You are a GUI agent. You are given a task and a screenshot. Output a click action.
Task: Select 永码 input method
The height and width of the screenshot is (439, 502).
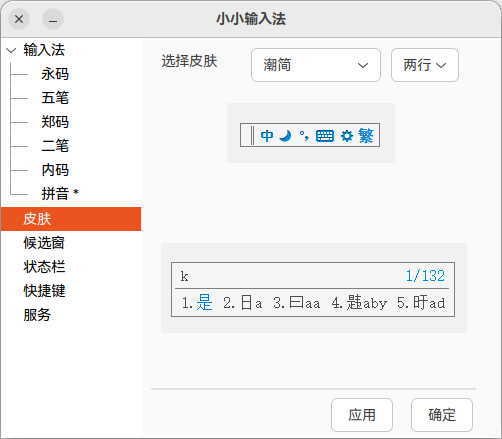click(x=55, y=74)
